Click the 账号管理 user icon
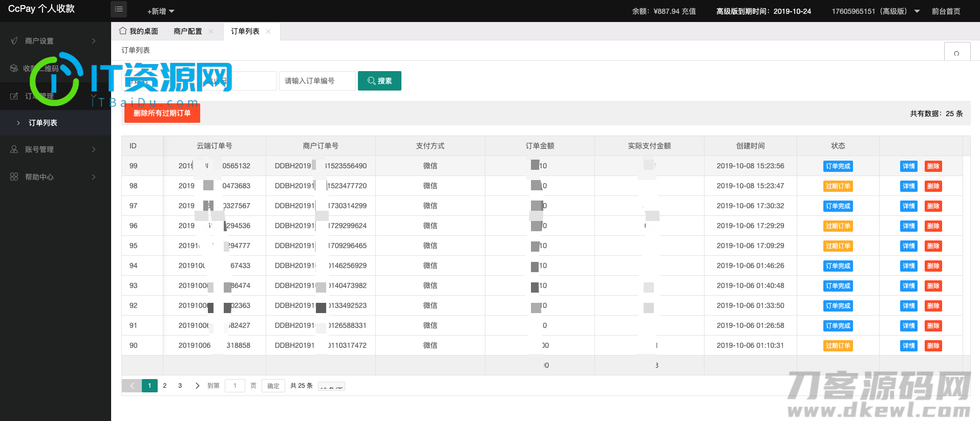This screenshot has height=421, width=980. [x=14, y=149]
